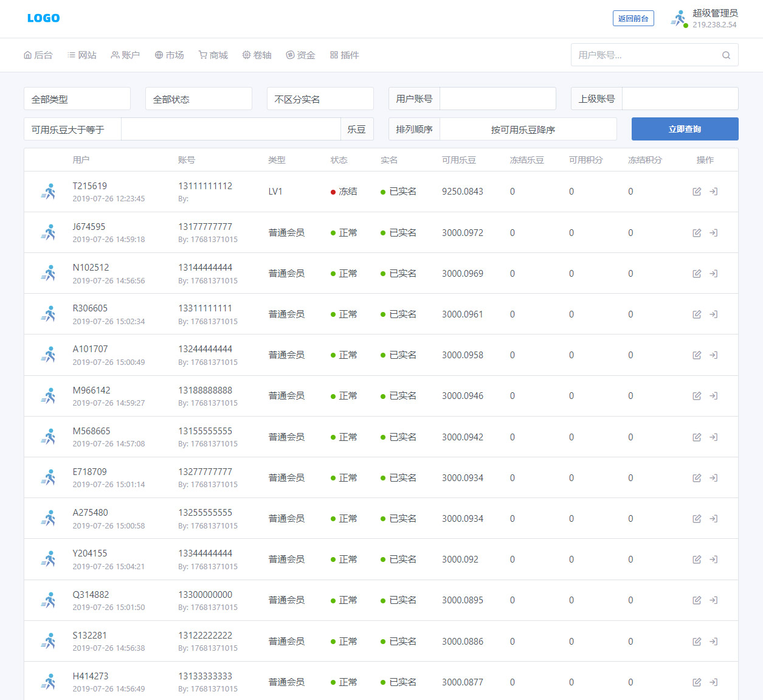Edit user R306605 with pencil icon
The image size is (763, 700).
click(x=697, y=314)
